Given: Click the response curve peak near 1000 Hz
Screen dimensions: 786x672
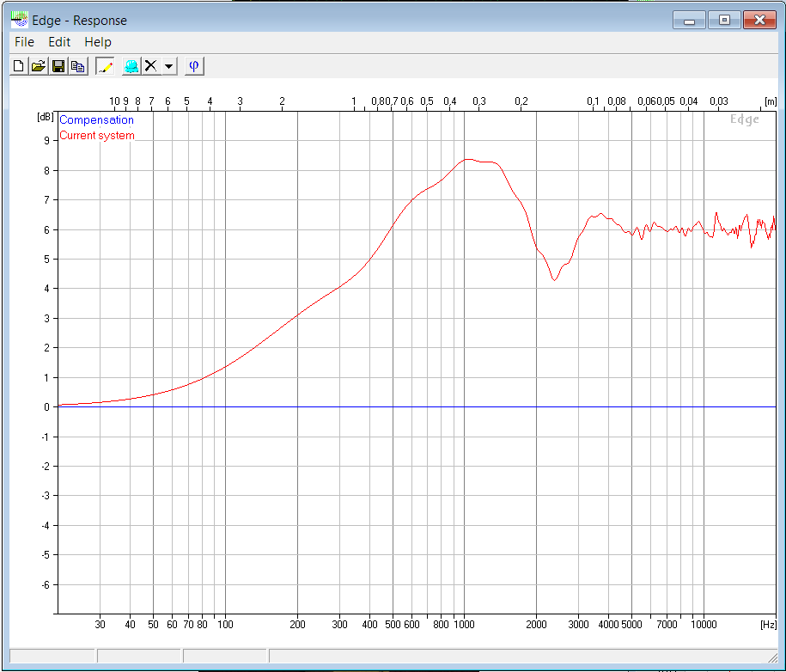Looking at the screenshot, I should point(467,159).
